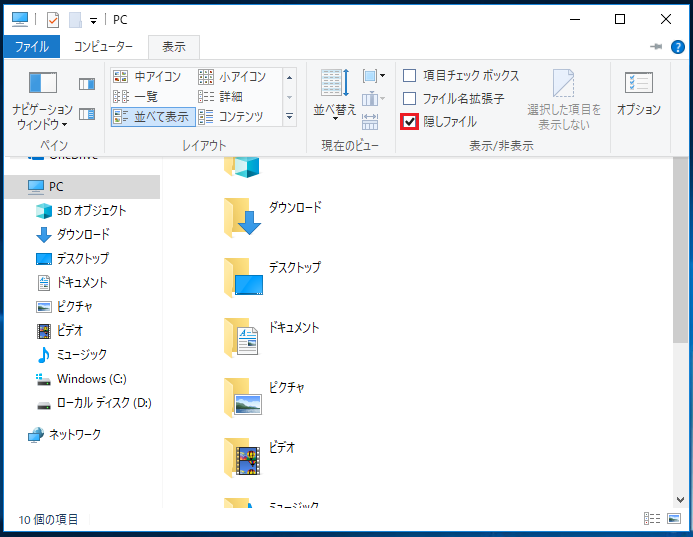The image size is (693, 537).
Task: Select コンテンツ content layout
Action: click(232, 117)
